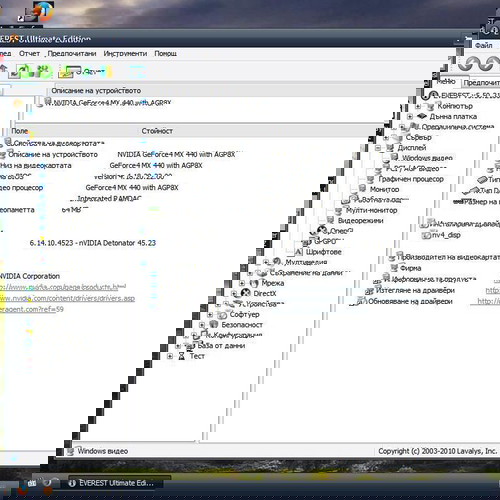Click the Монитор tree icon
The width and height of the screenshot is (500, 500).
362,189
